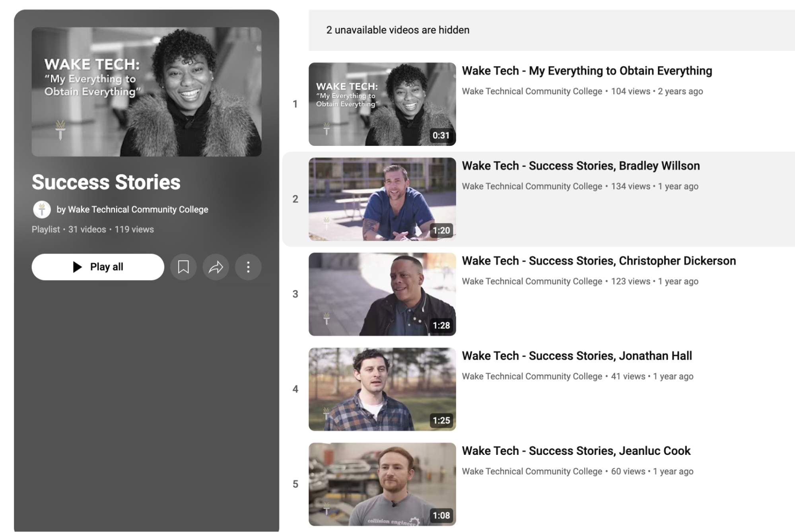Open Christopher Dickerson video thumbnail

pos(382,294)
